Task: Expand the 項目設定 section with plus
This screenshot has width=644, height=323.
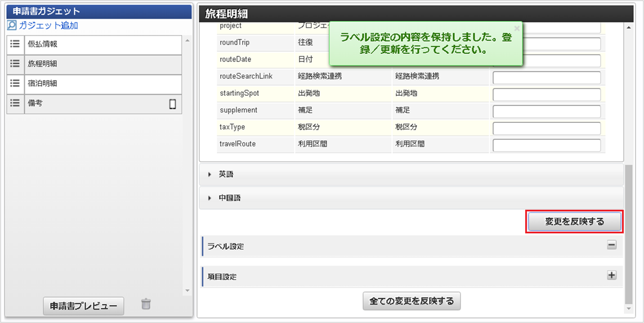Action: tap(612, 276)
